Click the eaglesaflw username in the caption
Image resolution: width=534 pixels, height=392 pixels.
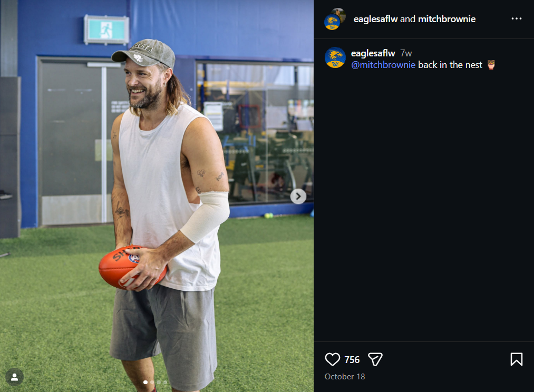click(x=373, y=53)
